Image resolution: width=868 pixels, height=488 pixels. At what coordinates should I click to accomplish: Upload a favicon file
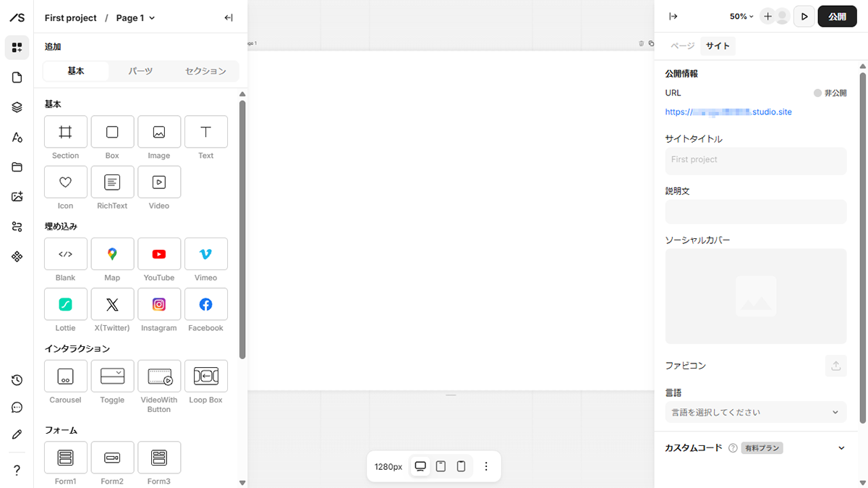pos(835,366)
